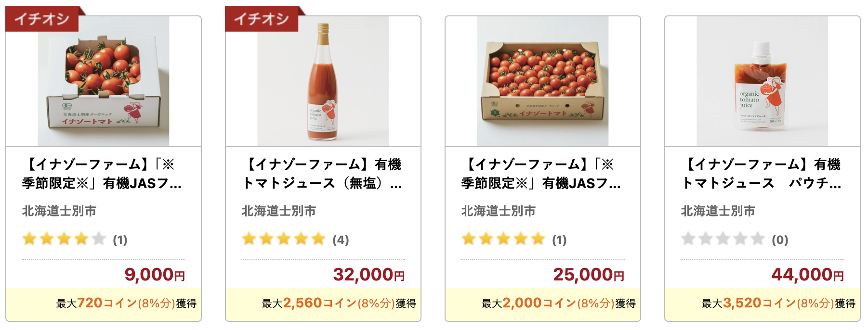868x330 pixels.
Task: Open the 有機トマトジュース パウチ product title
Action: (762, 174)
